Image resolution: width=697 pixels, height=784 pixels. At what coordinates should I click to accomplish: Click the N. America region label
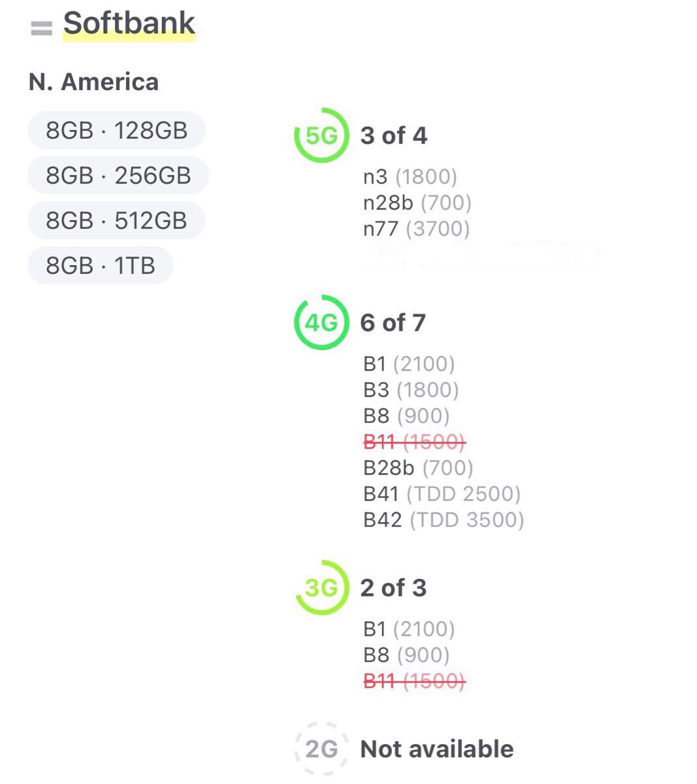(94, 82)
